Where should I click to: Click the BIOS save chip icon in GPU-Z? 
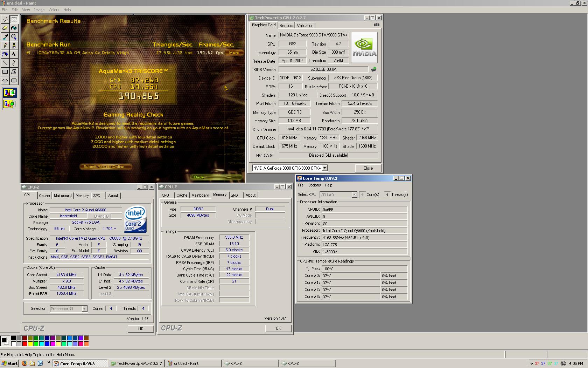point(374,69)
